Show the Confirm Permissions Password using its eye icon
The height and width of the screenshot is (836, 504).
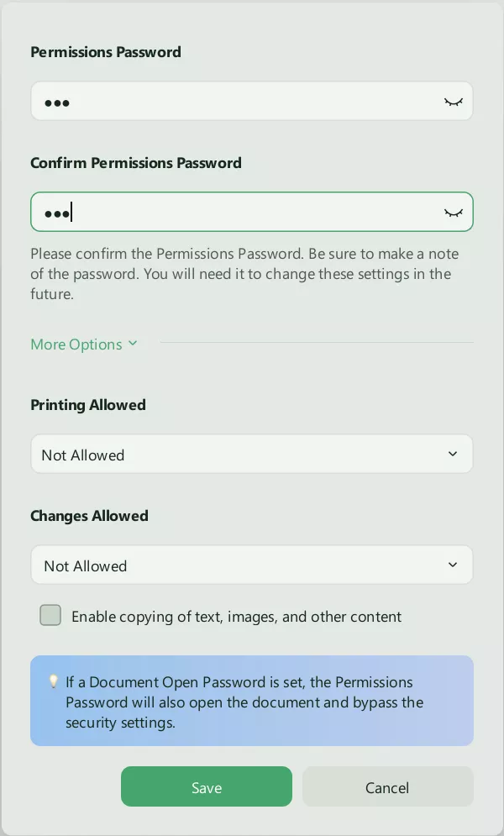pos(453,212)
